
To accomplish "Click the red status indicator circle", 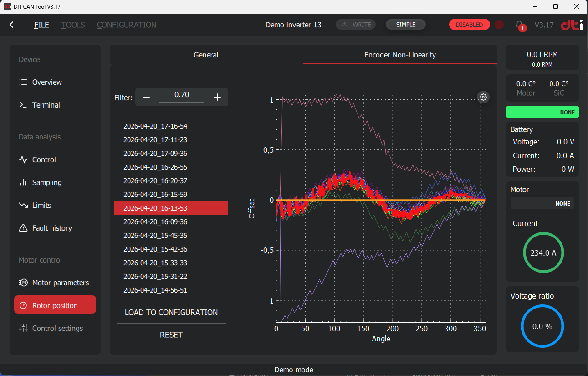I will click(x=499, y=25).
